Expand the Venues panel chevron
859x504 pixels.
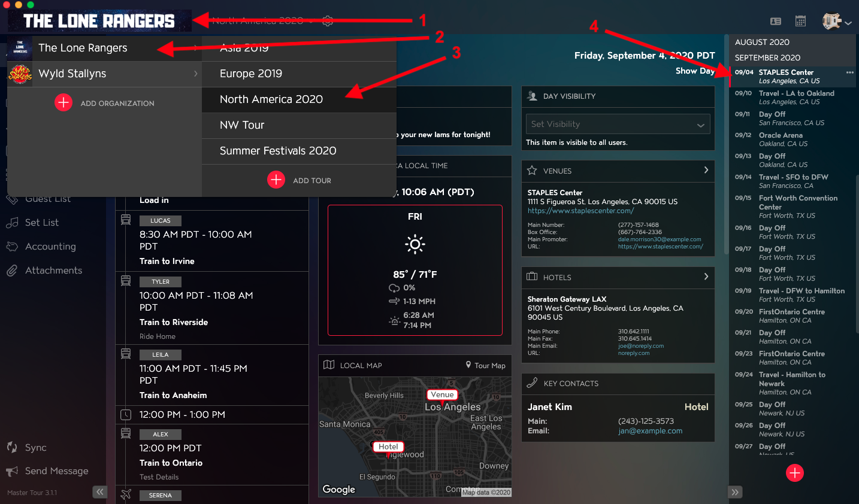click(706, 170)
